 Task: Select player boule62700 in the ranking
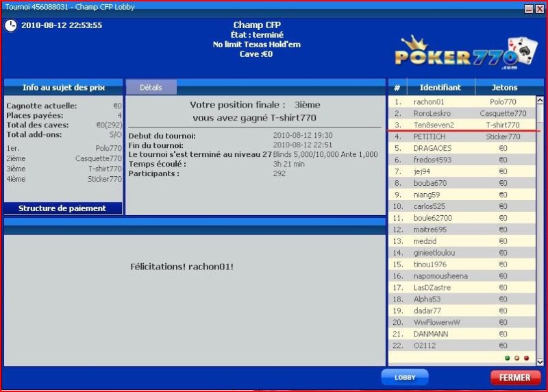pos(462,218)
